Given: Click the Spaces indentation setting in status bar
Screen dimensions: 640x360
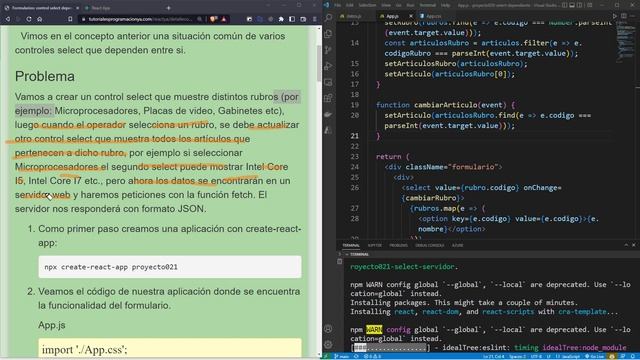Looking at the screenshot, I should click(517, 356).
